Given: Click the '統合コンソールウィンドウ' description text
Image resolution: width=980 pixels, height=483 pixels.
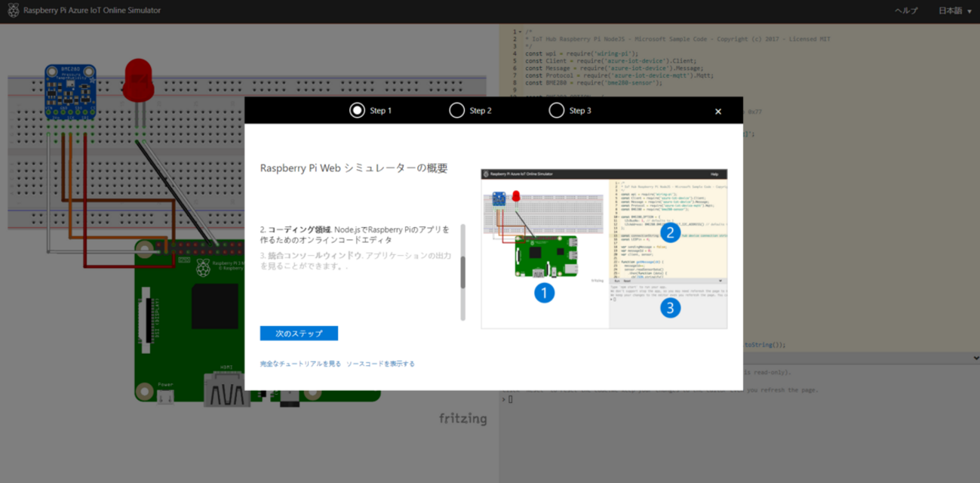Looking at the screenshot, I should 355,261.
